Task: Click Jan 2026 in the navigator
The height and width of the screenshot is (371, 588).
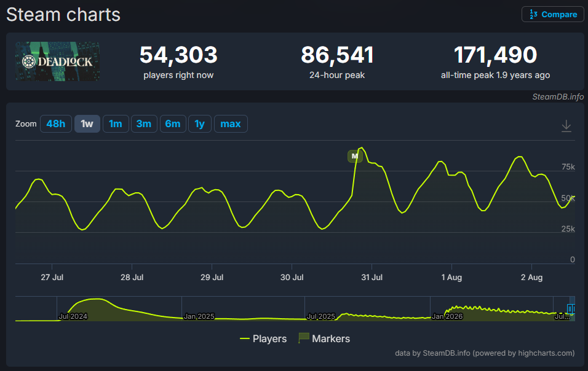Action: pyautogui.click(x=447, y=316)
